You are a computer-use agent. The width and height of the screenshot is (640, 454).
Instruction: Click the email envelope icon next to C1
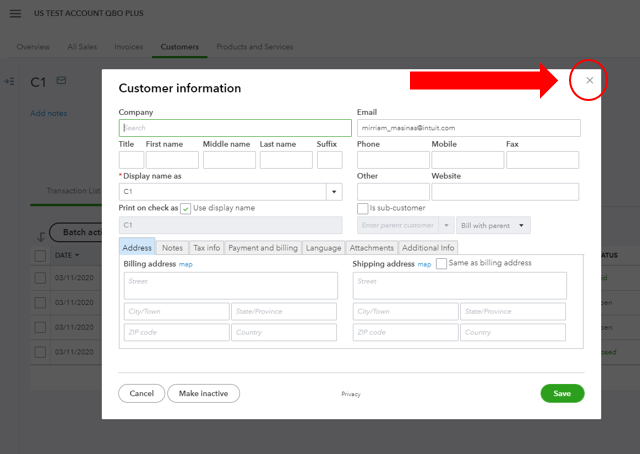click(61, 80)
